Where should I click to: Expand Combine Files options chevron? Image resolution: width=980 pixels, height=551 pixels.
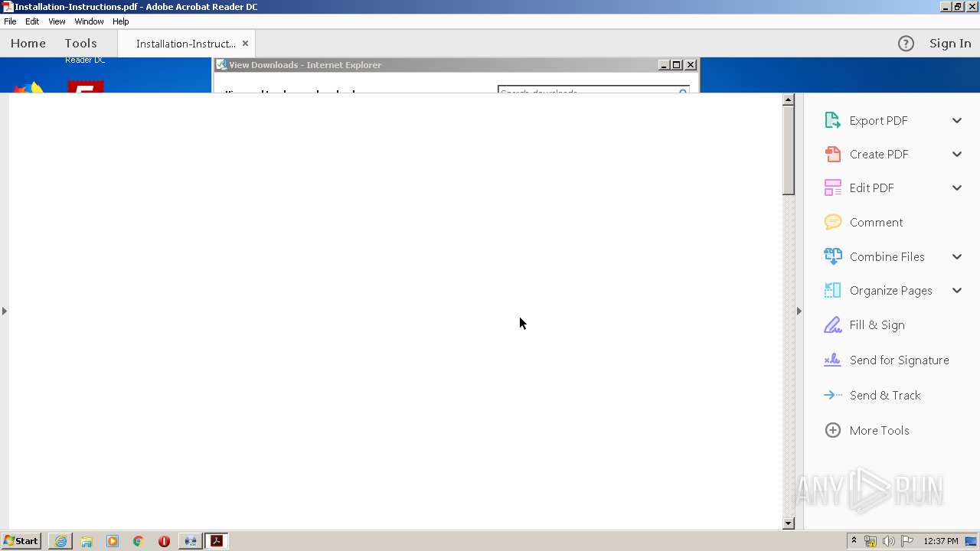(x=957, y=256)
